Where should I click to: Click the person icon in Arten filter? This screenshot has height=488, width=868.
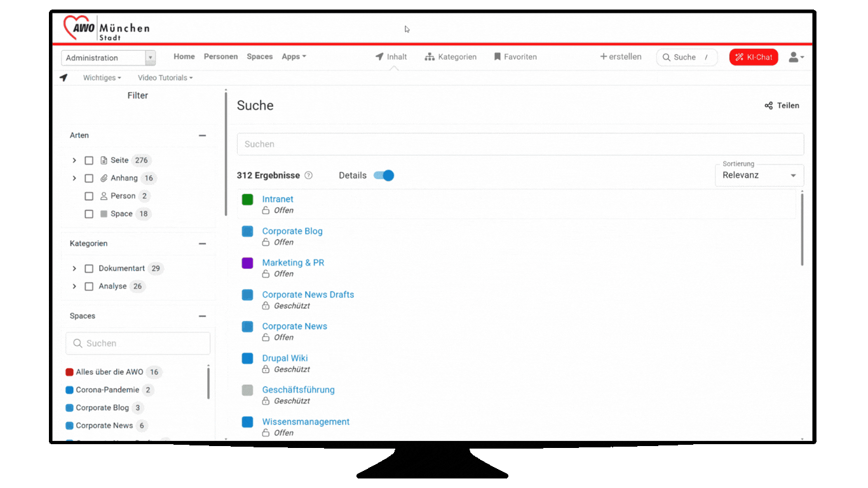[104, 196]
